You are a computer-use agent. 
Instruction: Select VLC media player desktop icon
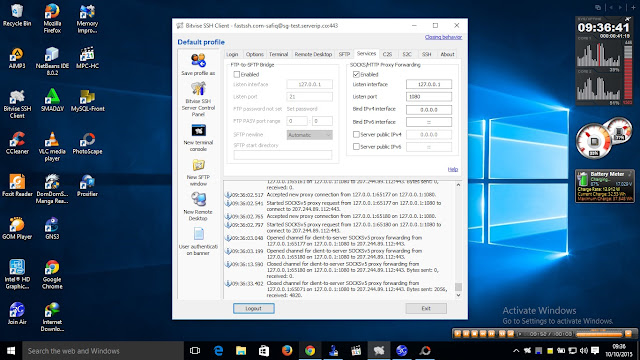click(52, 147)
